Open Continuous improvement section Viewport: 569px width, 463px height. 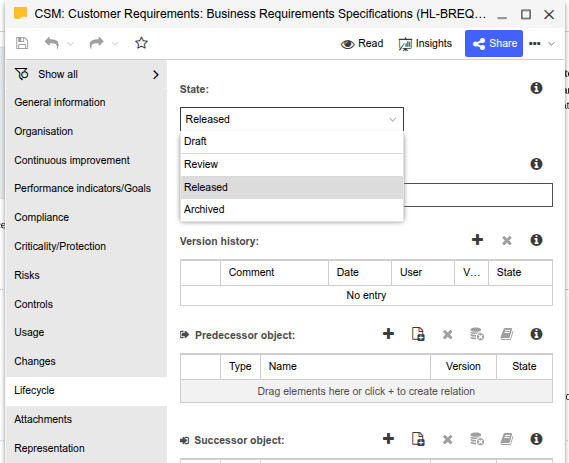86,160
